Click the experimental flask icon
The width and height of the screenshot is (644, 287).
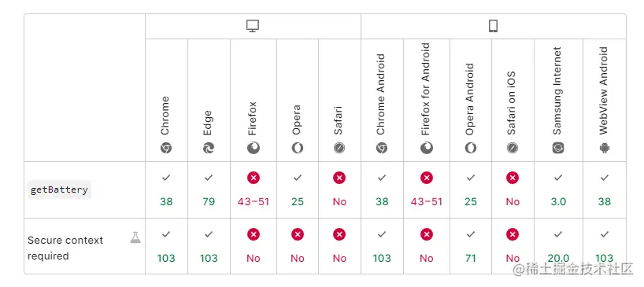[x=135, y=237]
